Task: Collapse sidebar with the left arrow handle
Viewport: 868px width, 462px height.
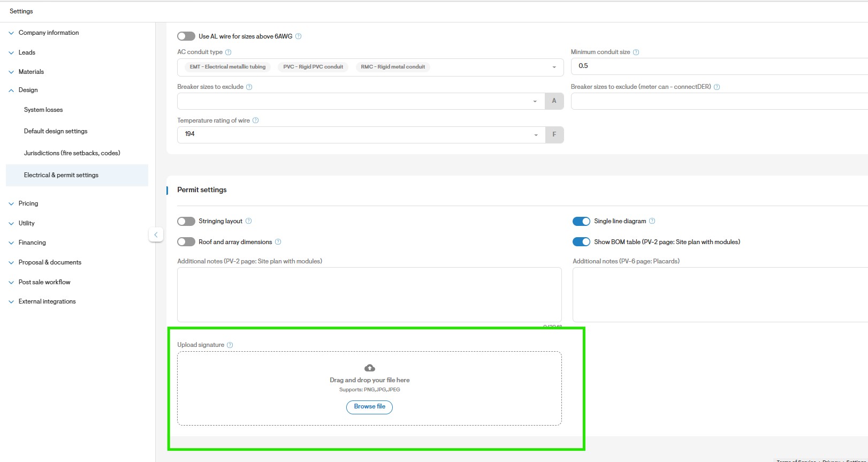Action: [x=156, y=234]
